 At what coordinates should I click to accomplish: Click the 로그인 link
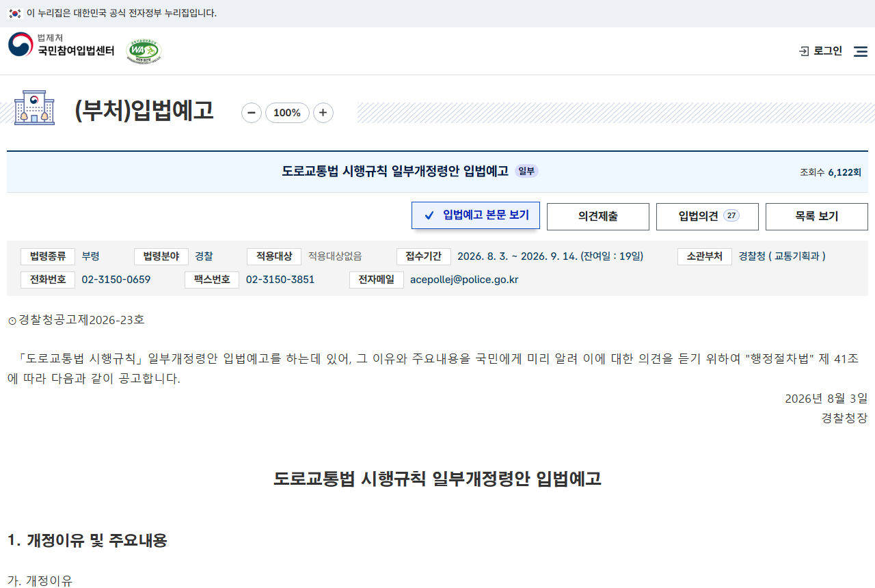point(828,51)
